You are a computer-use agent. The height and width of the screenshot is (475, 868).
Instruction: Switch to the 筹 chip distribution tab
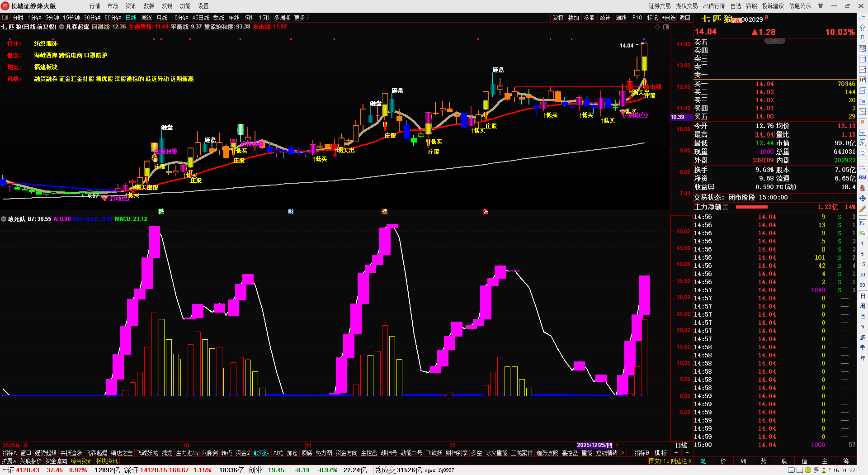click(x=846, y=461)
